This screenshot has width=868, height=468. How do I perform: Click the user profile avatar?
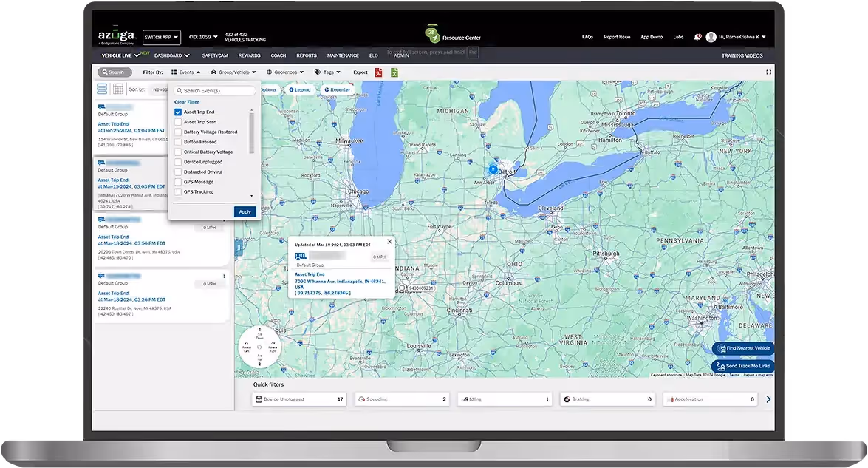[711, 37]
